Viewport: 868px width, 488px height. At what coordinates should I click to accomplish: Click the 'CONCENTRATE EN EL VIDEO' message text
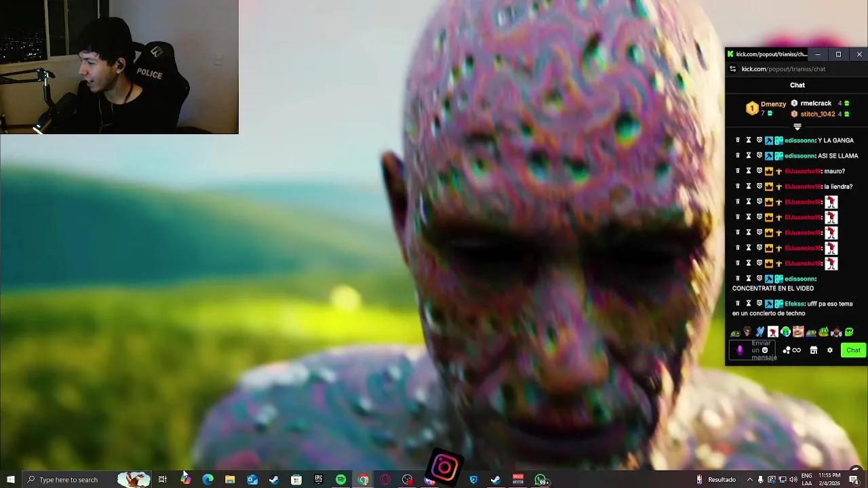pos(773,289)
